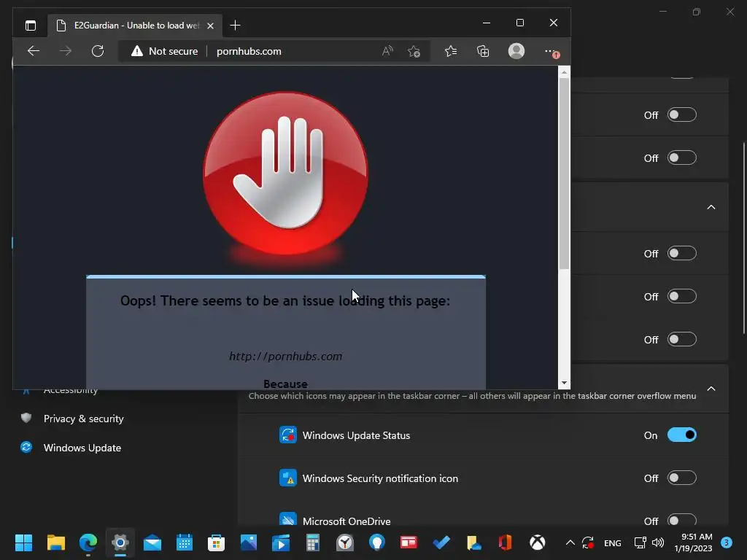Show hidden tray icons chevron
The image size is (747, 560).
pyautogui.click(x=570, y=542)
